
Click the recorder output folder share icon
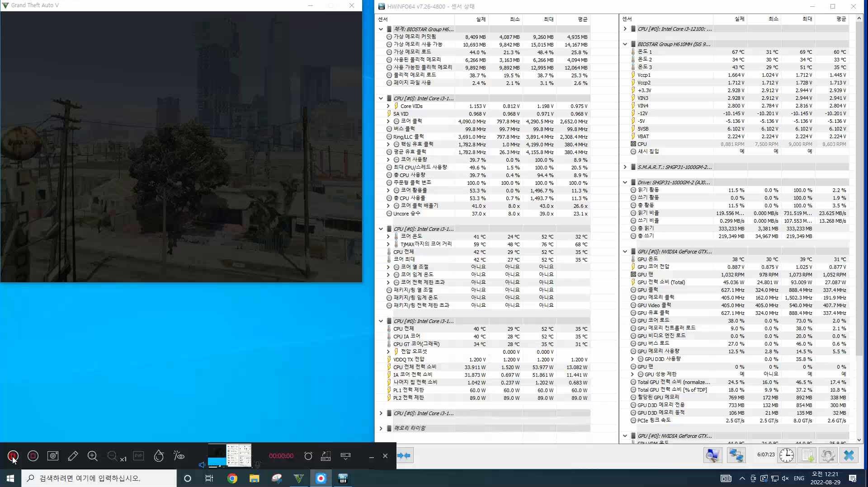325,456
